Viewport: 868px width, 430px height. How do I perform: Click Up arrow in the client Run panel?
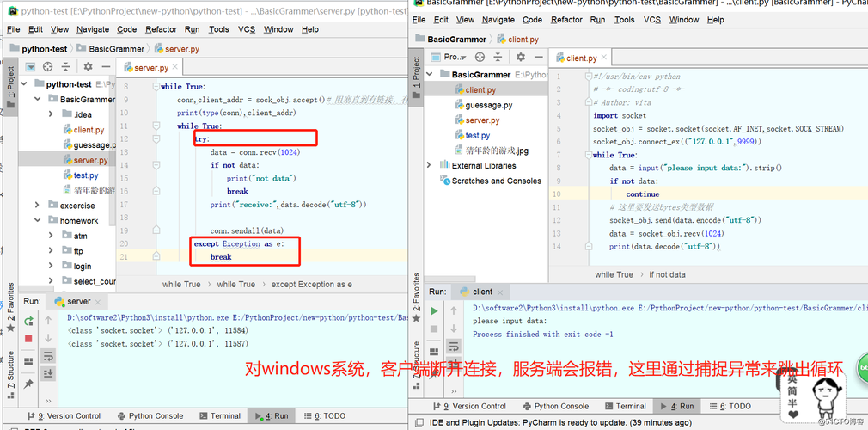click(454, 310)
